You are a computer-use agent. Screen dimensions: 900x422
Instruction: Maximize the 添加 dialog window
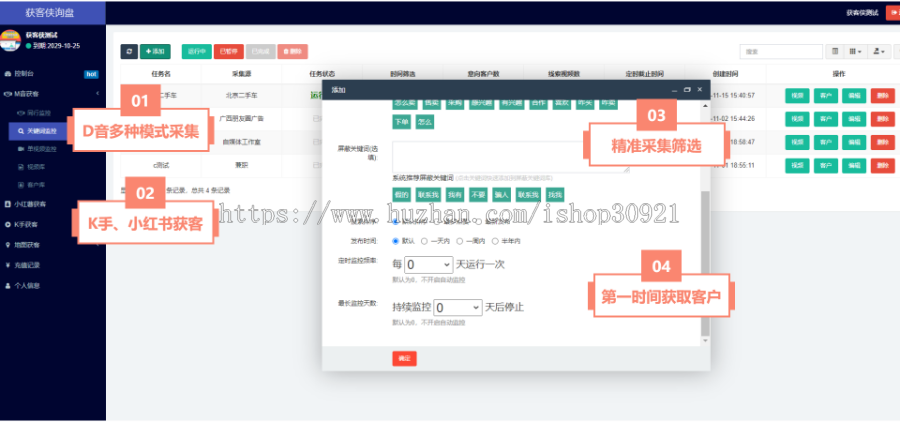click(x=688, y=90)
